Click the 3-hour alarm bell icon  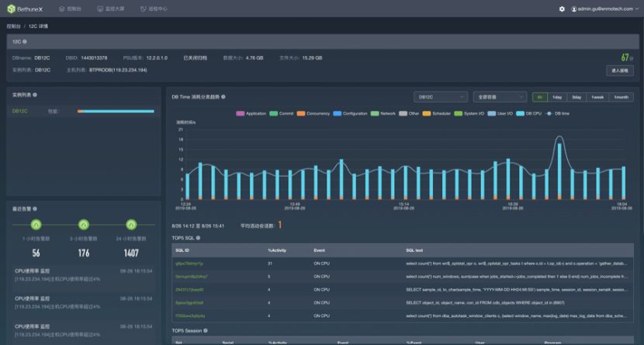83,225
